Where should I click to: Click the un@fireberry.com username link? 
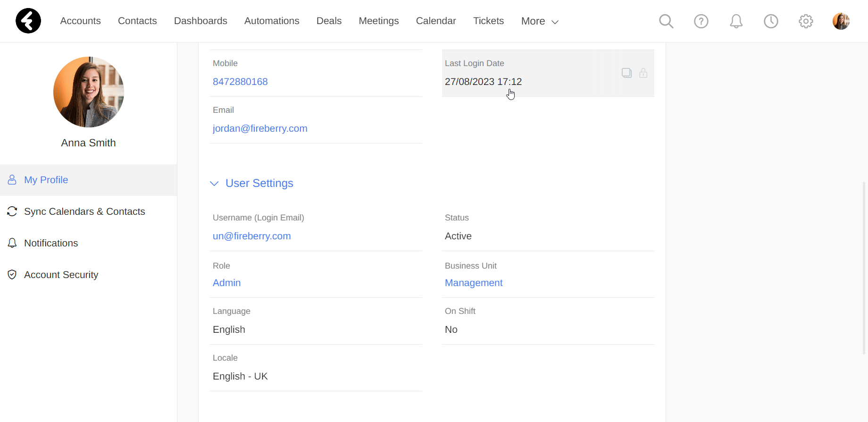coord(251,236)
